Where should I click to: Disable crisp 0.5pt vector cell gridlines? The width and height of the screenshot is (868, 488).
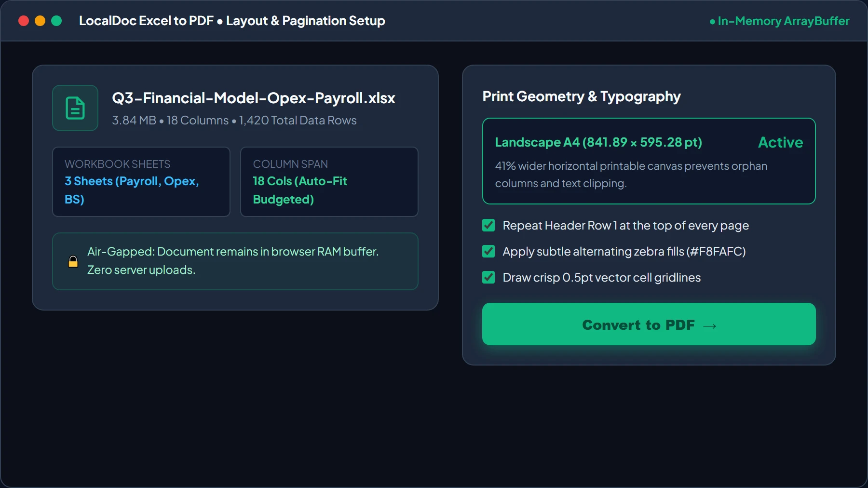[488, 277]
